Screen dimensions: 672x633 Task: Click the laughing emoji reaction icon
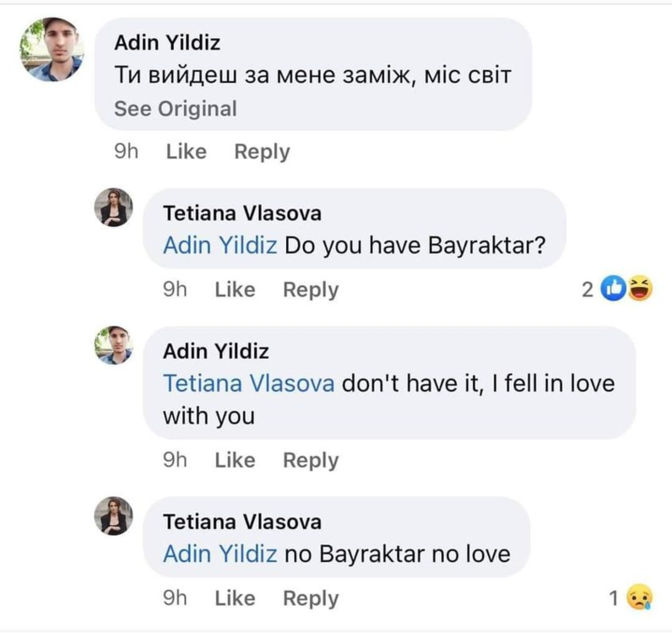641,289
